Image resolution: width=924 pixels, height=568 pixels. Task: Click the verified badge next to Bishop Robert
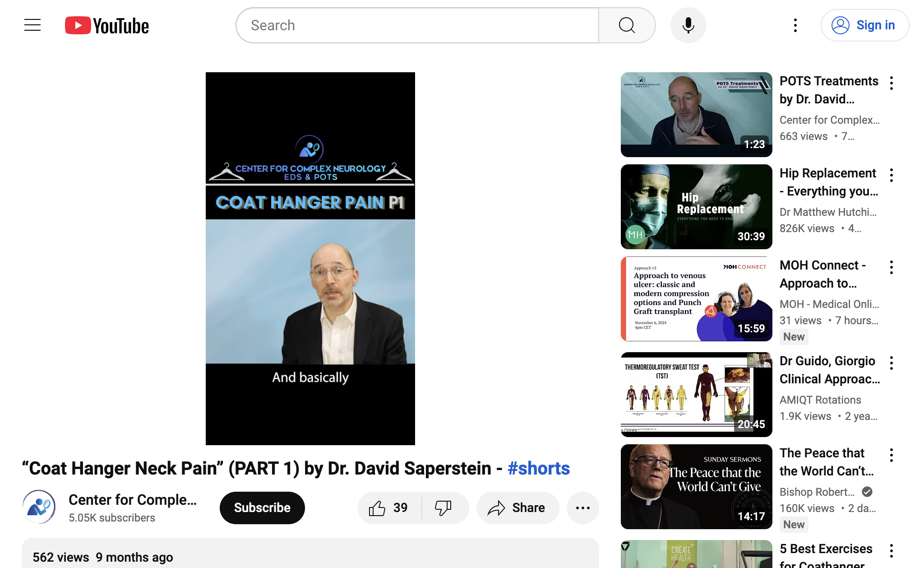867,492
